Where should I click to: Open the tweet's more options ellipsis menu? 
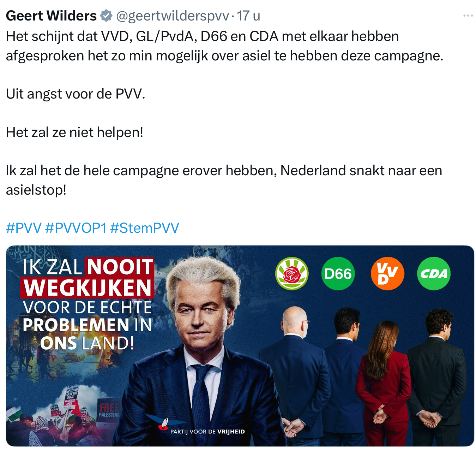pyautogui.click(x=468, y=16)
